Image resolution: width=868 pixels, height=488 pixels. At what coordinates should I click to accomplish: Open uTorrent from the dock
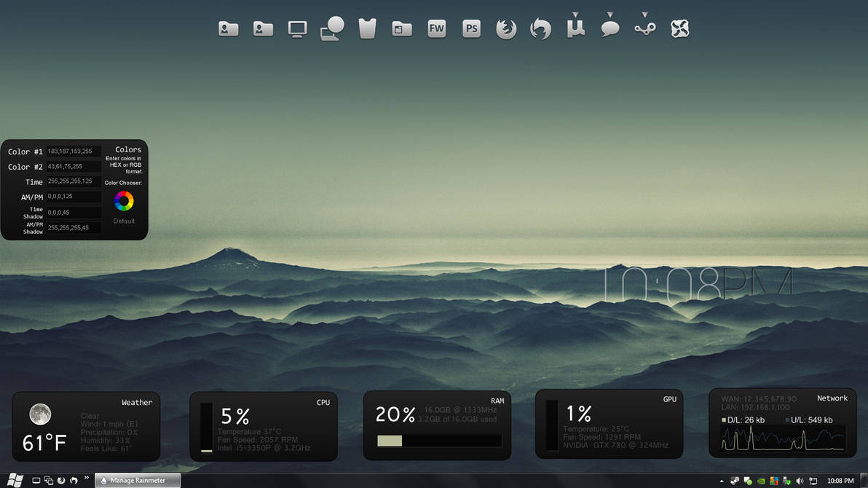pyautogui.click(x=576, y=28)
